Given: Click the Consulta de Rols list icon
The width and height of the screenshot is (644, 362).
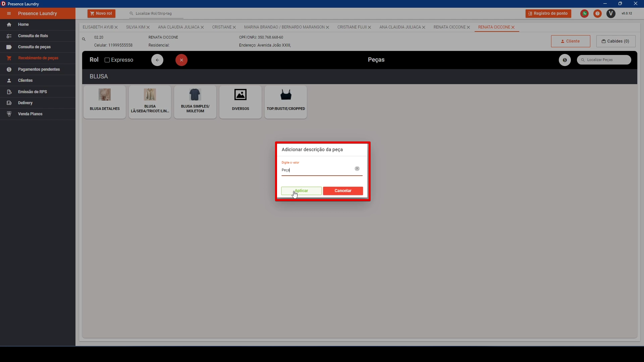Looking at the screenshot, I should (x=9, y=36).
